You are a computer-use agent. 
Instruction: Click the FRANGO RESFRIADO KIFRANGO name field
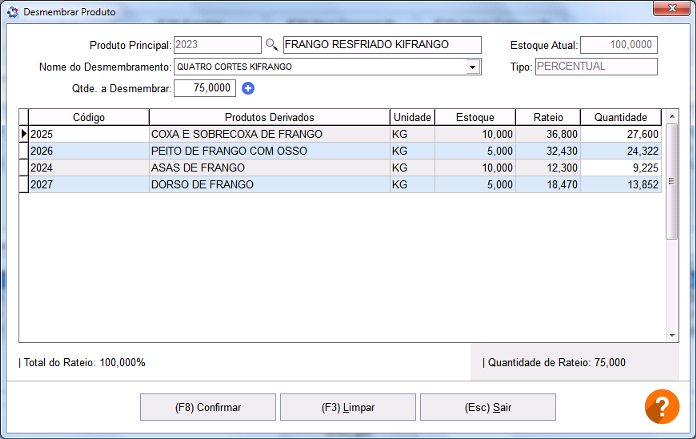382,45
